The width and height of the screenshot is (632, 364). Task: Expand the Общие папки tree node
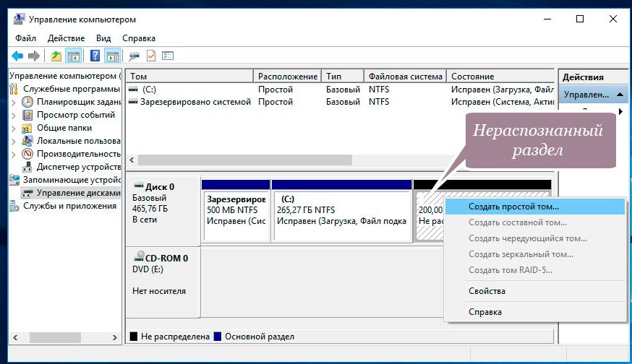click(x=14, y=128)
